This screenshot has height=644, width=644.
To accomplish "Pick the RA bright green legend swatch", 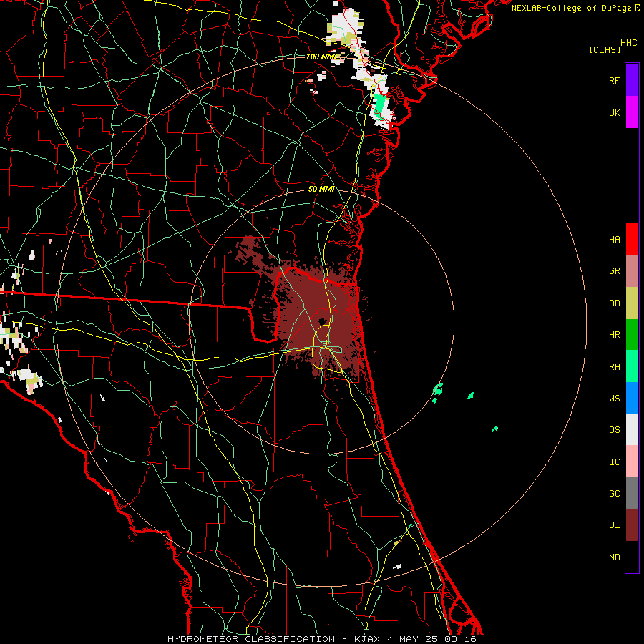I will [632, 366].
